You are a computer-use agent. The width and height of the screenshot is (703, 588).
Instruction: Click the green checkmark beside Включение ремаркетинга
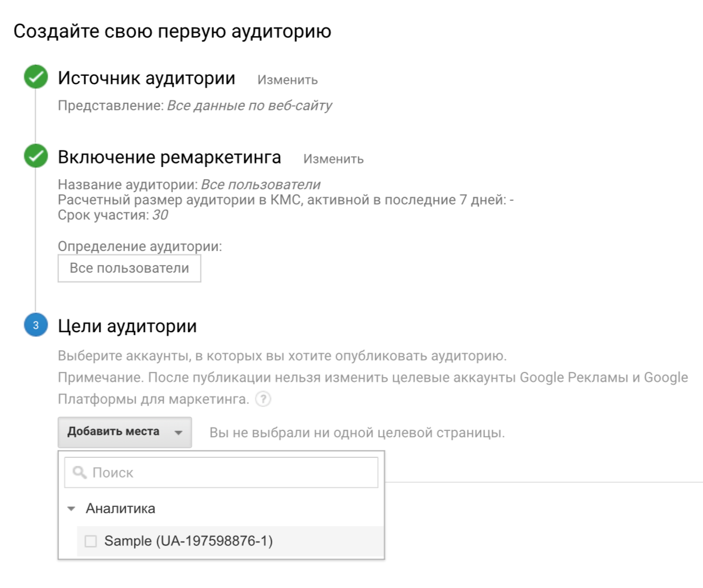[36, 157]
